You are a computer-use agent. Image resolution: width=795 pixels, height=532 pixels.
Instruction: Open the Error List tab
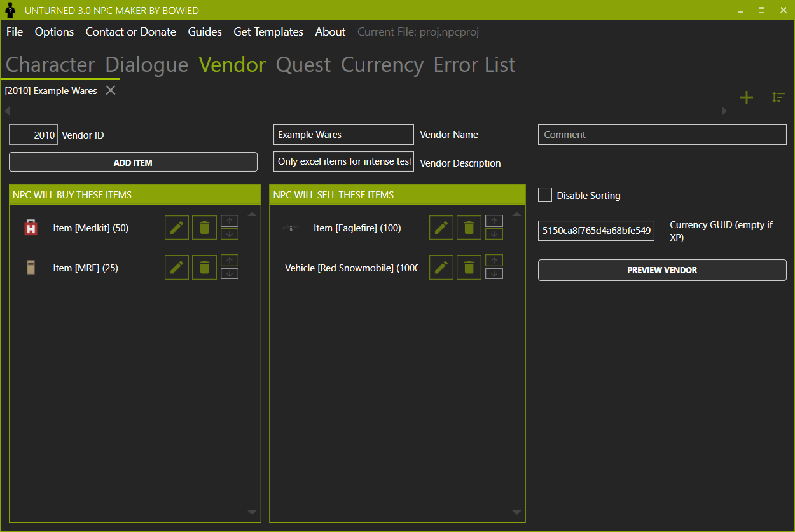474,65
